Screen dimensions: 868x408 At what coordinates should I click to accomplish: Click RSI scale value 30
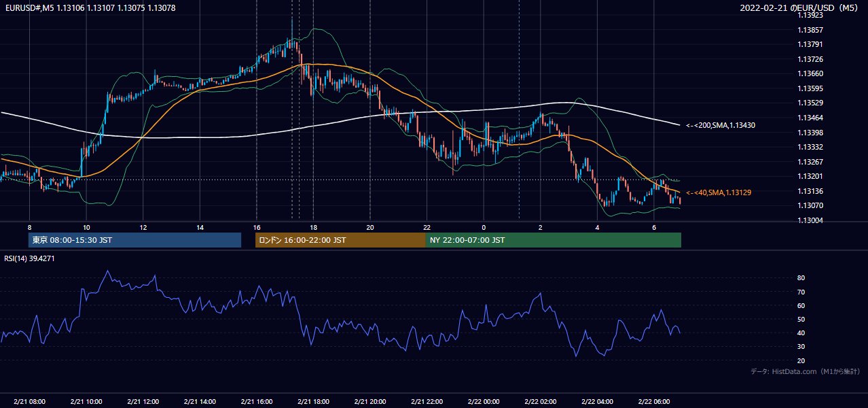[801, 347]
